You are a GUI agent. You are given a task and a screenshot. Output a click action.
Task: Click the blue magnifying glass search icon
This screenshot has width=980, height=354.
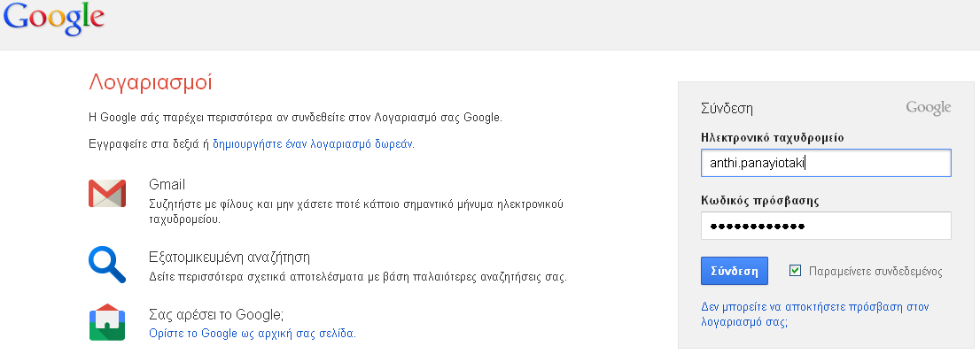106,264
